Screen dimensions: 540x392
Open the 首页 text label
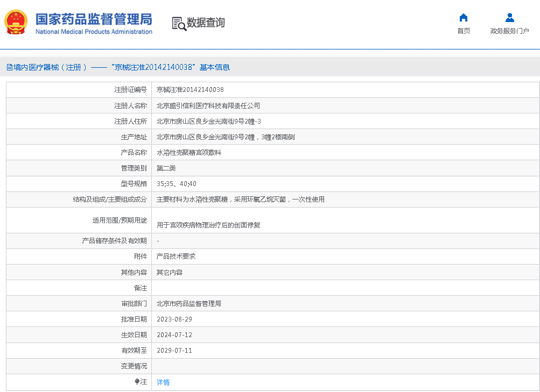[463, 31]
